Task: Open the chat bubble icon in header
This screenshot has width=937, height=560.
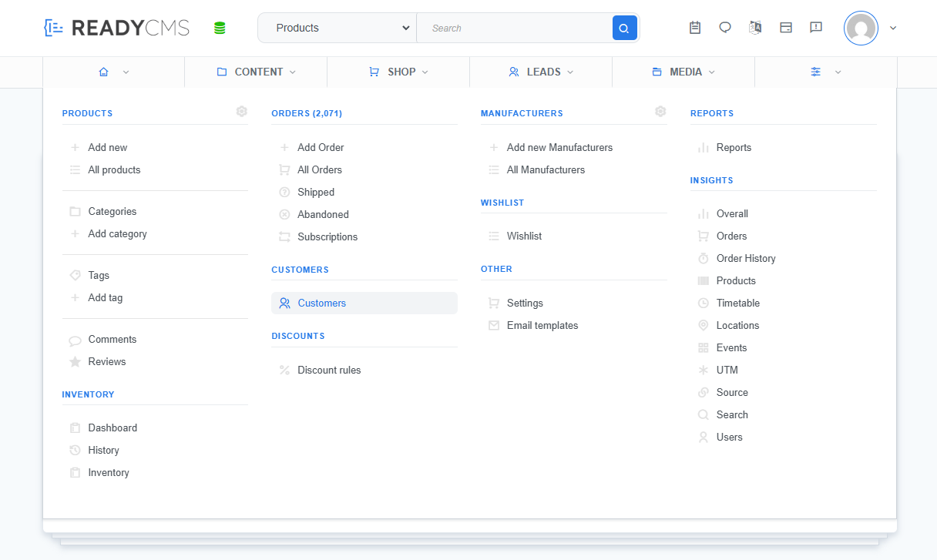Action: 725,28
